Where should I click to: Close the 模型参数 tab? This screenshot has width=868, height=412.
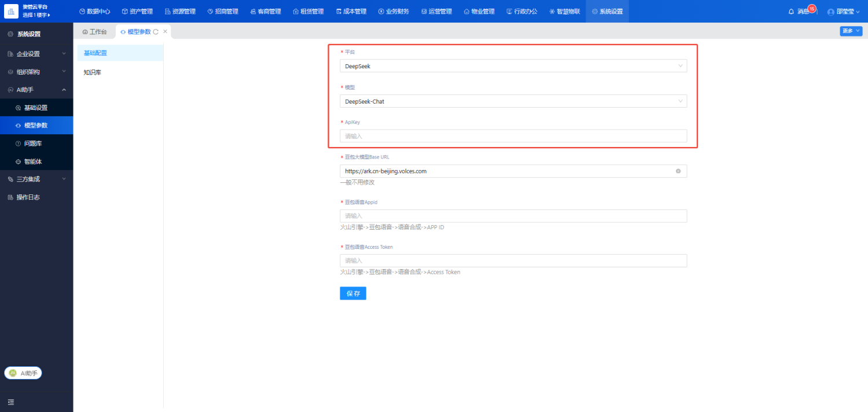point(165,31)
